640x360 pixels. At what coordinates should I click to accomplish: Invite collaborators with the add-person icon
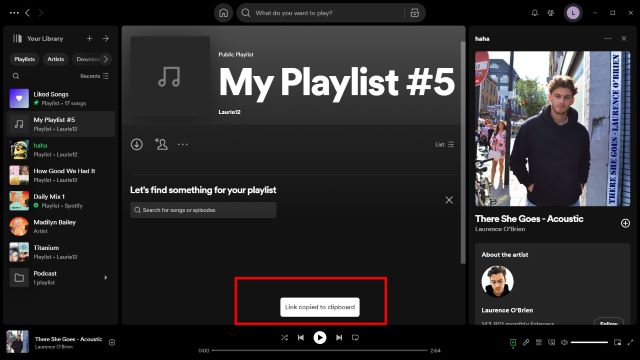click(161, 144)
